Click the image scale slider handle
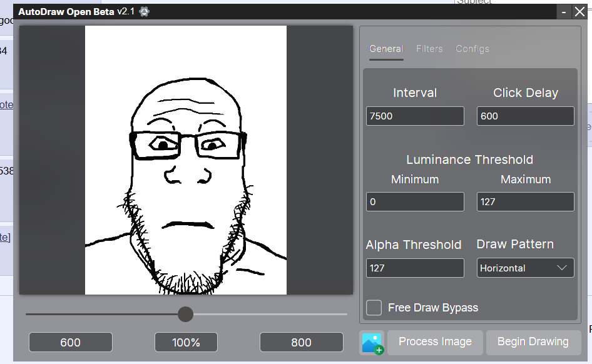The height and width of the screenshot is (364, 592). click(x=185, y=314)
